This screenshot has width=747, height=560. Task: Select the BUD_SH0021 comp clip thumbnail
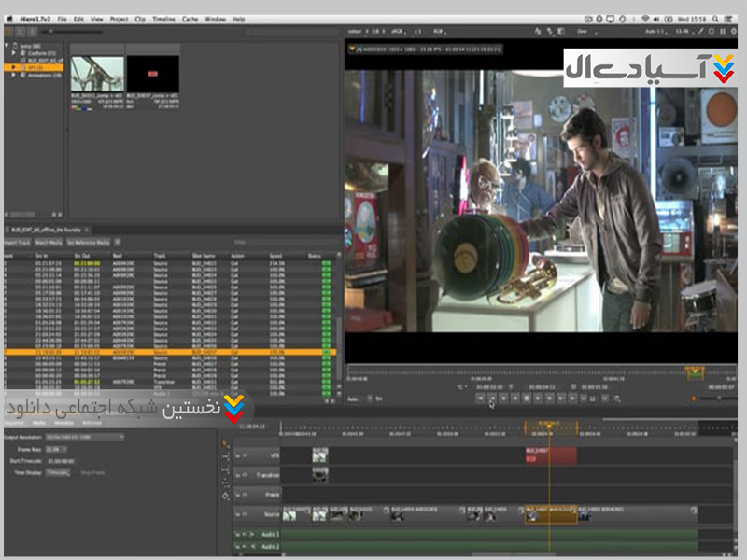pyautogui.click(x=97, y=74)
